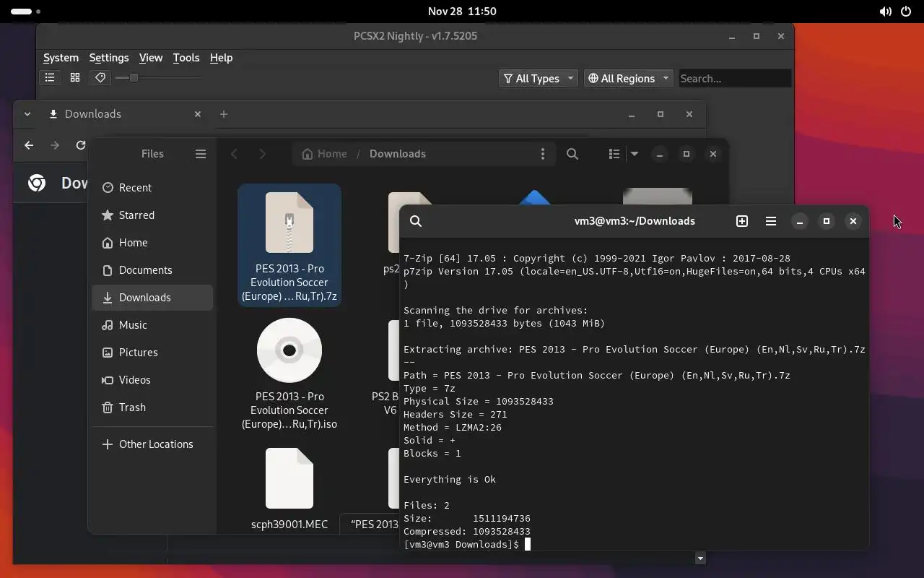Switch PCSX2 to game grid view
Image resolution: width=924 pixels, height=578 pixels.
click(x=75, y=77)
